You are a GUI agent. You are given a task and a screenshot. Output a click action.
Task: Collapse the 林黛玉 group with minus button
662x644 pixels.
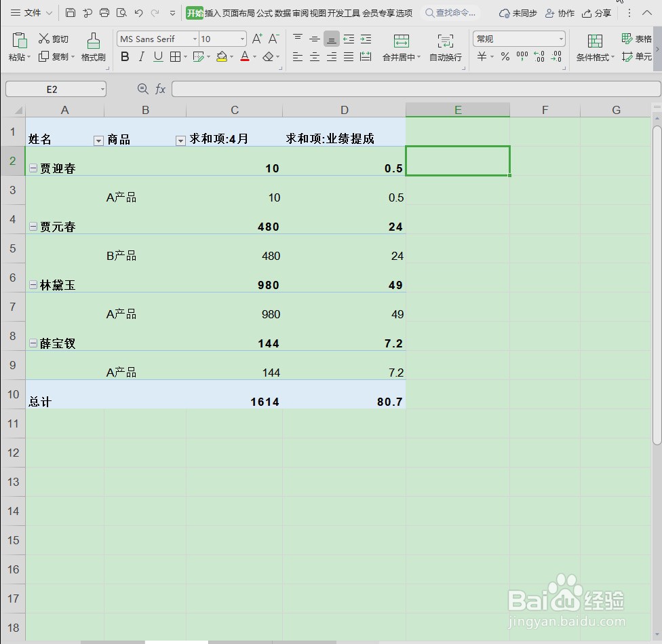pyautogui.click(x=33, y=284)
